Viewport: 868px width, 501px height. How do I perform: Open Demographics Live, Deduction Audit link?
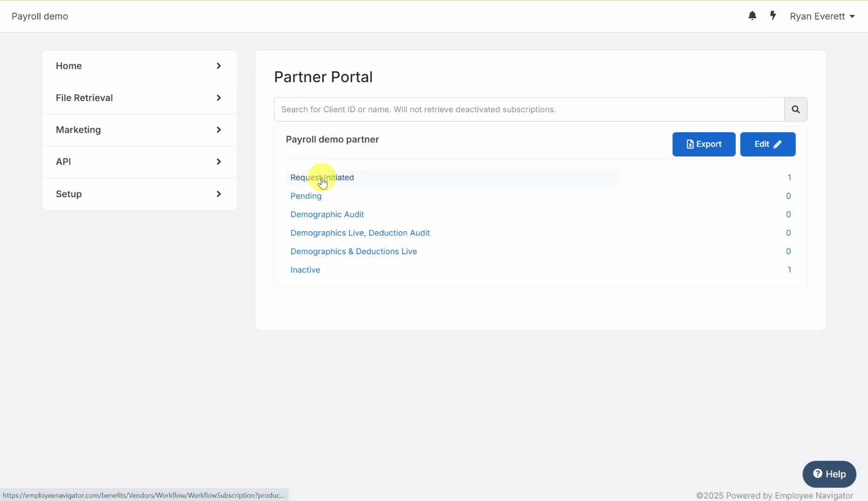(x=360, y=233)
